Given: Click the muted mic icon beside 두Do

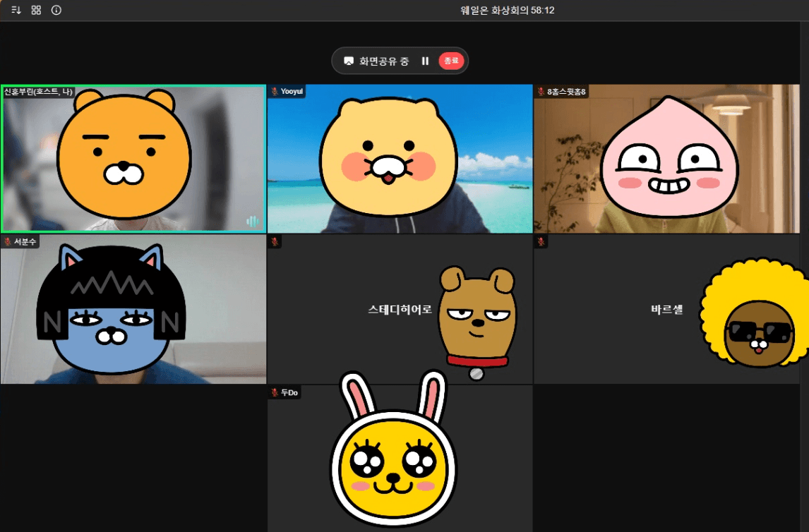Looking at the screenshot, I should (275, 392).
